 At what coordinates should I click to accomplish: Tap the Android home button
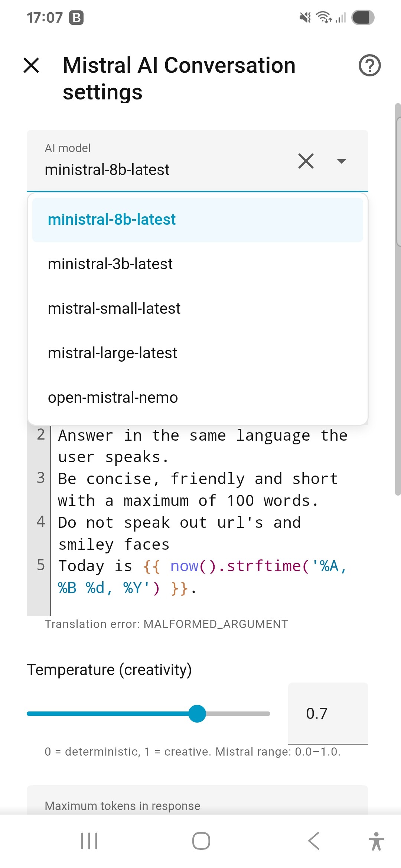201,841
